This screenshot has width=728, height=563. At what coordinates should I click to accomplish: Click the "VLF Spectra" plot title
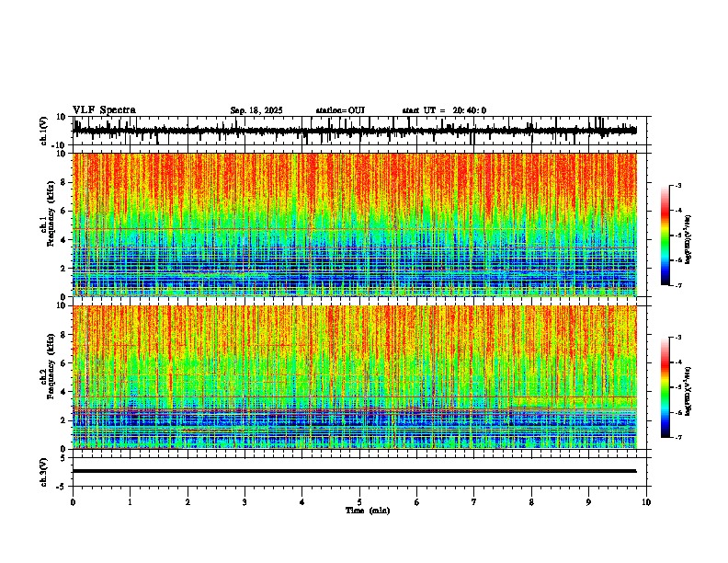pos(104,110)
